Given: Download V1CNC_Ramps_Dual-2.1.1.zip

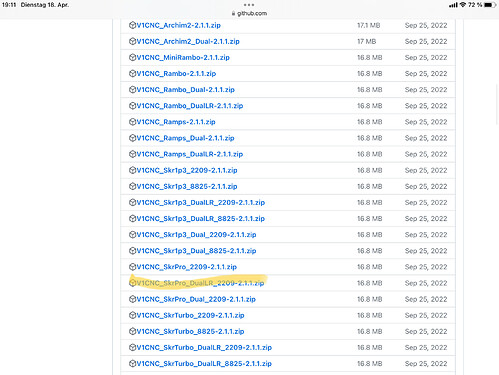Looking at the screenshot, I should [185, 138].
